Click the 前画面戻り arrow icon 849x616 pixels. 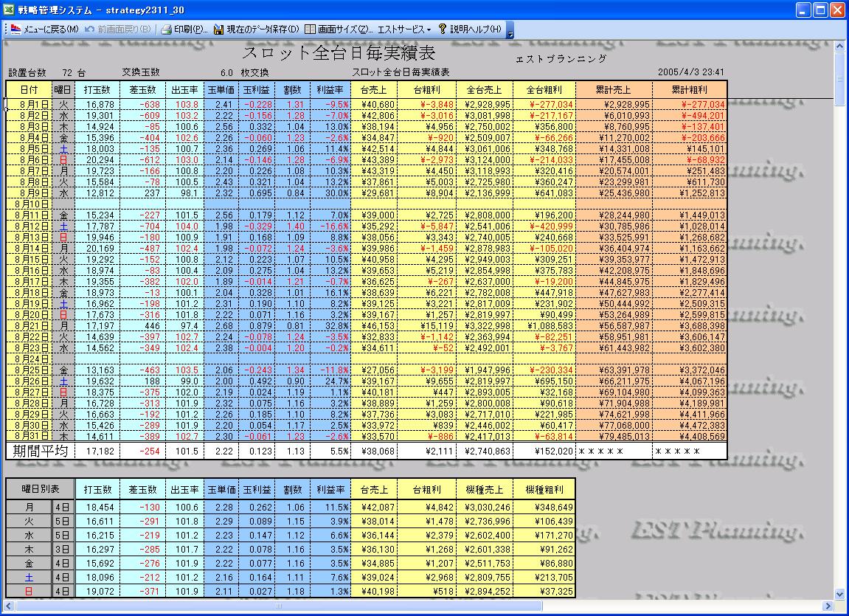point(89,30)
